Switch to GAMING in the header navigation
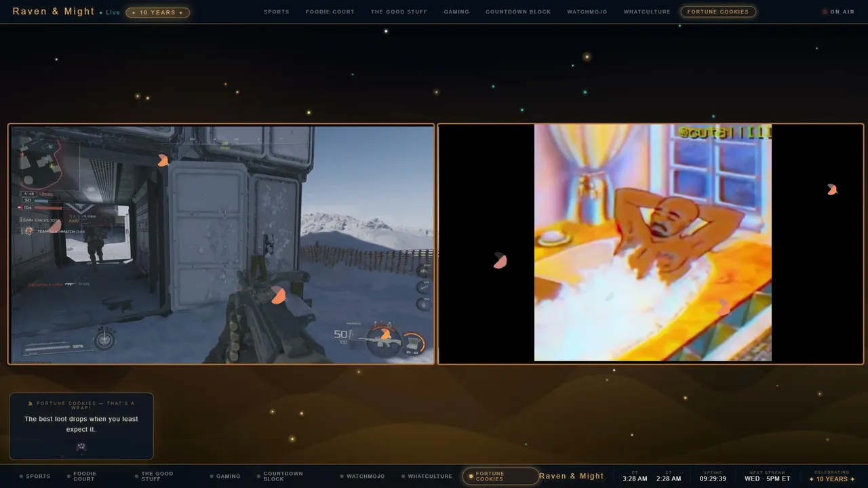The height and width of the screenshot is (488, 868). click(x=456, y=12)
